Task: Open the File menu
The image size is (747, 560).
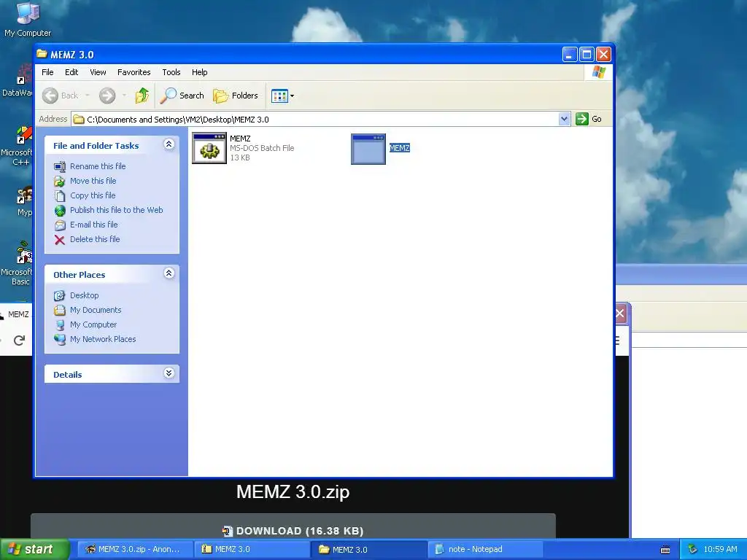Action: (x=47, y=72)
